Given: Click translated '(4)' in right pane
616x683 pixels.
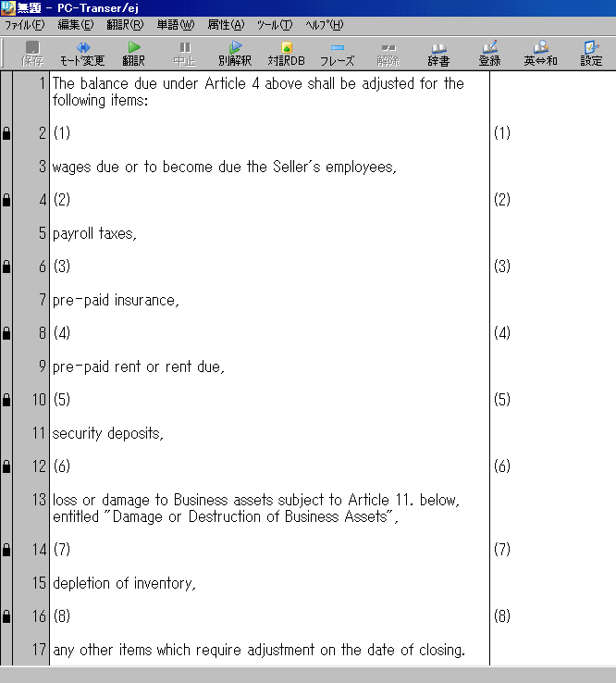Looking at the screenshot, I should click(502, 333).
